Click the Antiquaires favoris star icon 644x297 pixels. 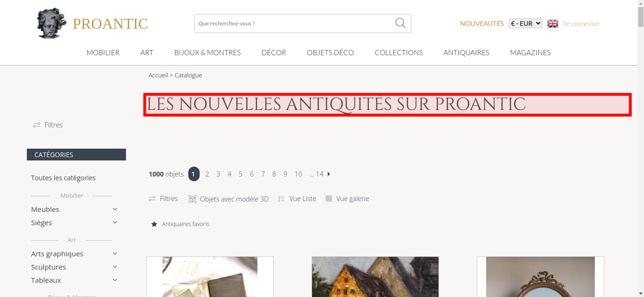point(154,224)
